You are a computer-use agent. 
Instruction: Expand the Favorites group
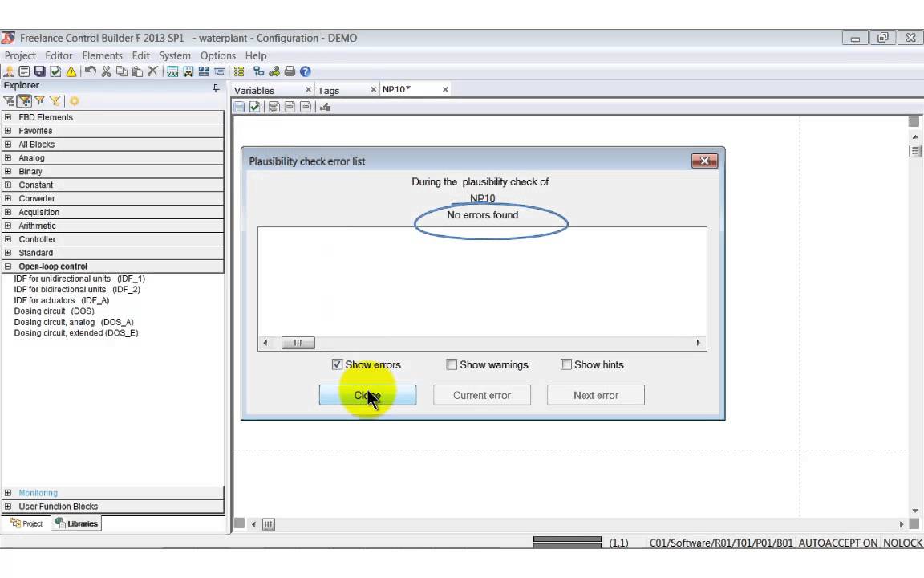pos(8,130)
